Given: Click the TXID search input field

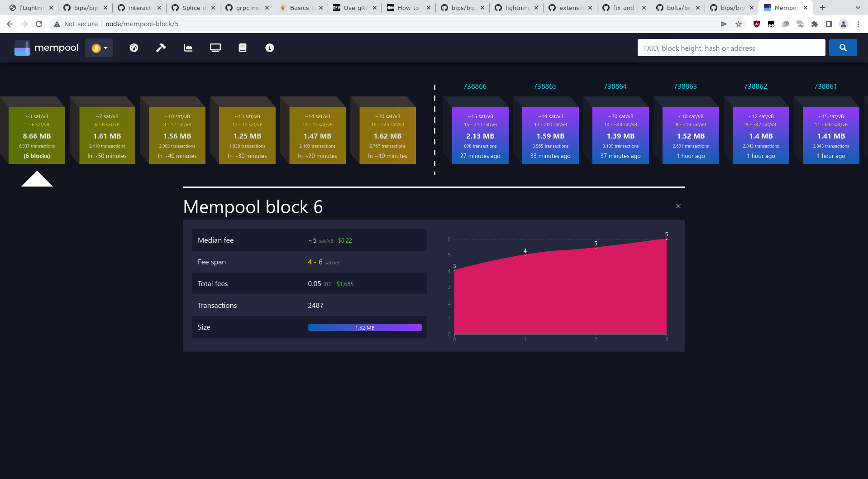Looking at the screenshot, I should click(x=731, y=48).
